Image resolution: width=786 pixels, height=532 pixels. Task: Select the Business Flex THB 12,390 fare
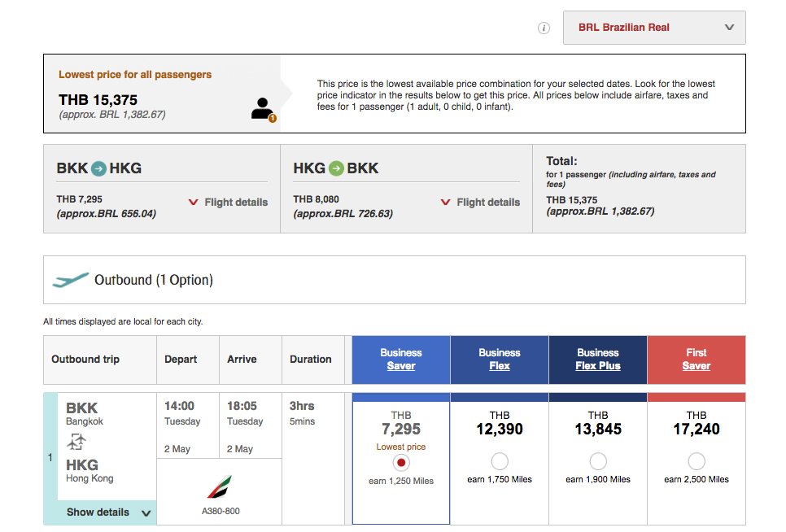[500, 461]
